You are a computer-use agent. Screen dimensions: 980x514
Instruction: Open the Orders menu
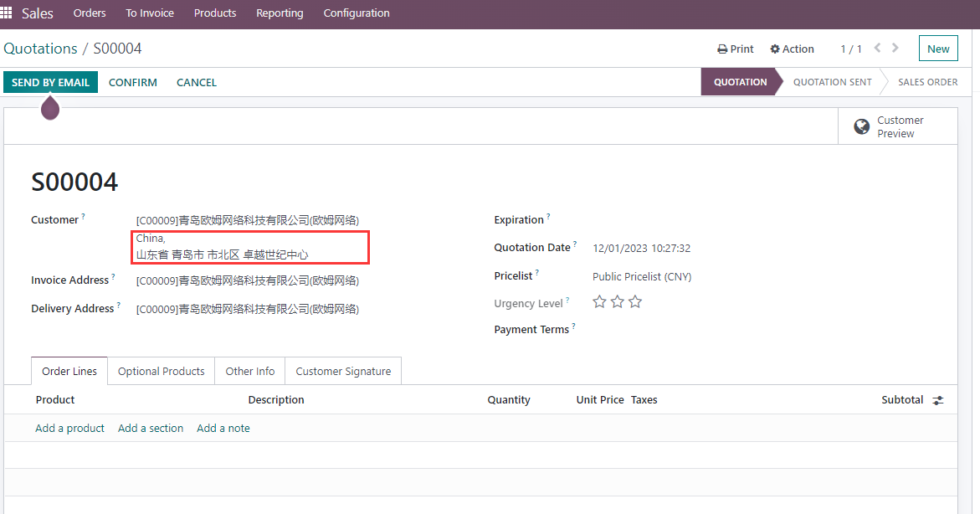click(x=90, y=13)
